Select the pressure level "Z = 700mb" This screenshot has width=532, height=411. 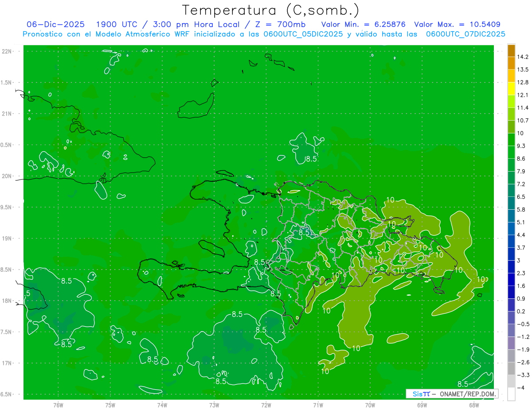278,24
